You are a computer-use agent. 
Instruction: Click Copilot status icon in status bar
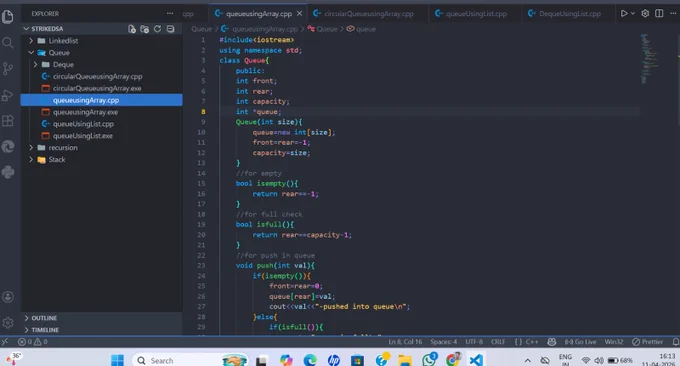click(x=552, y=342)
